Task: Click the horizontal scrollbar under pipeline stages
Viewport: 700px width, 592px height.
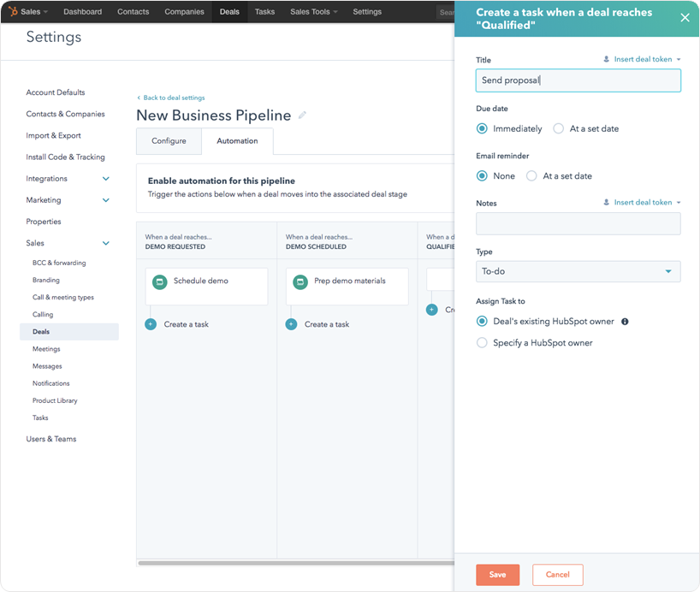Action: (296, 563)
